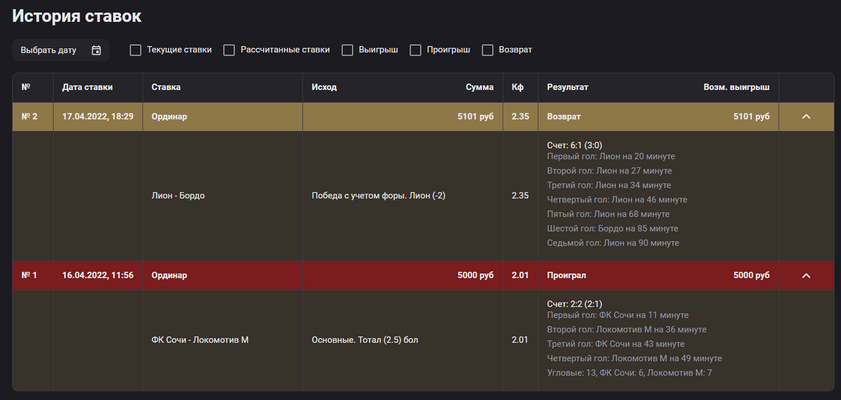Click the 5101 руб sum cell
This screenshot has height=400, width=841.
coord(475,116)
